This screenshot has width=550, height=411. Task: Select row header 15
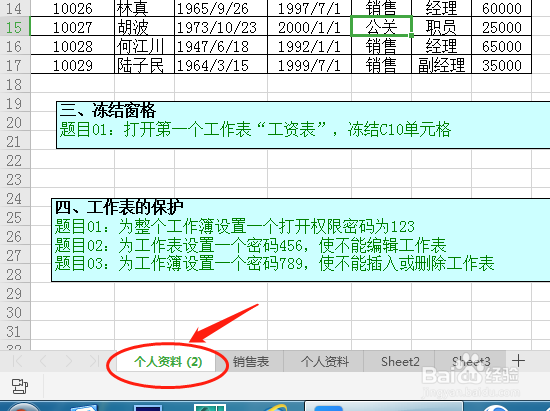click(15, 27)
